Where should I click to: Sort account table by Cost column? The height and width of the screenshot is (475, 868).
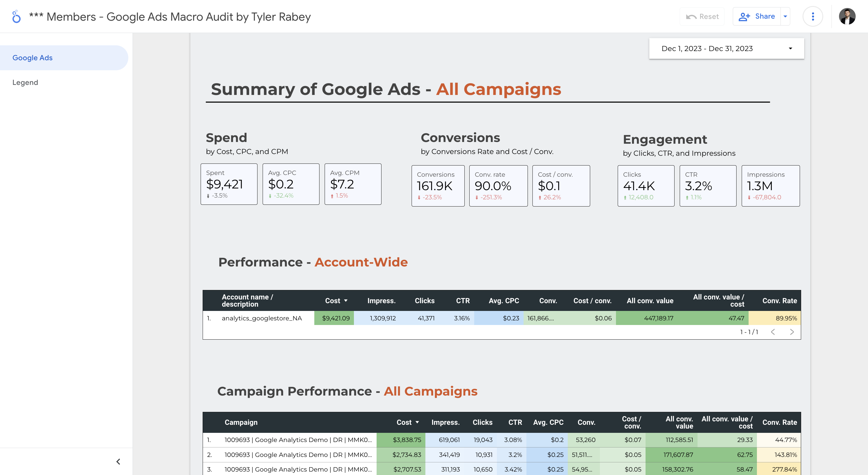[336, 301]
